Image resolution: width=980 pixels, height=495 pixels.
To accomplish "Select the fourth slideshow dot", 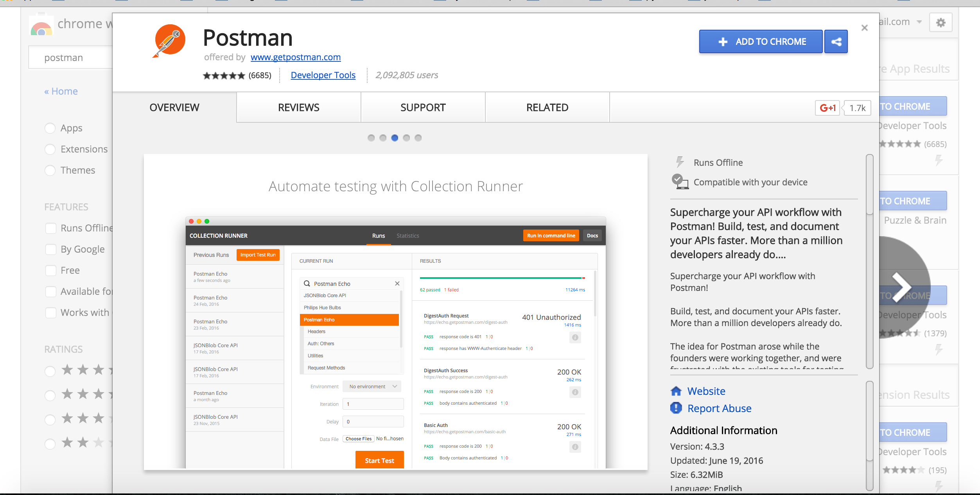I will 406,138.
